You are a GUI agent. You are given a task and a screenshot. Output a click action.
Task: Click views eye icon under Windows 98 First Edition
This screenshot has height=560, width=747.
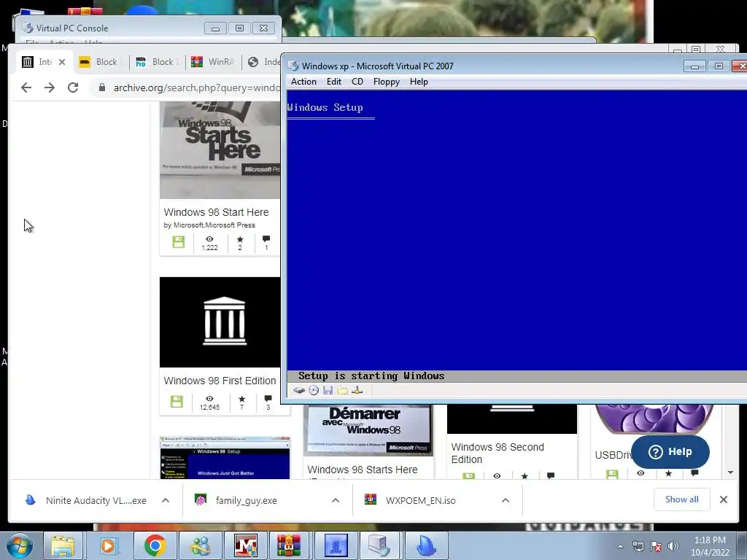pyautogui.click(x=209, y=399)
